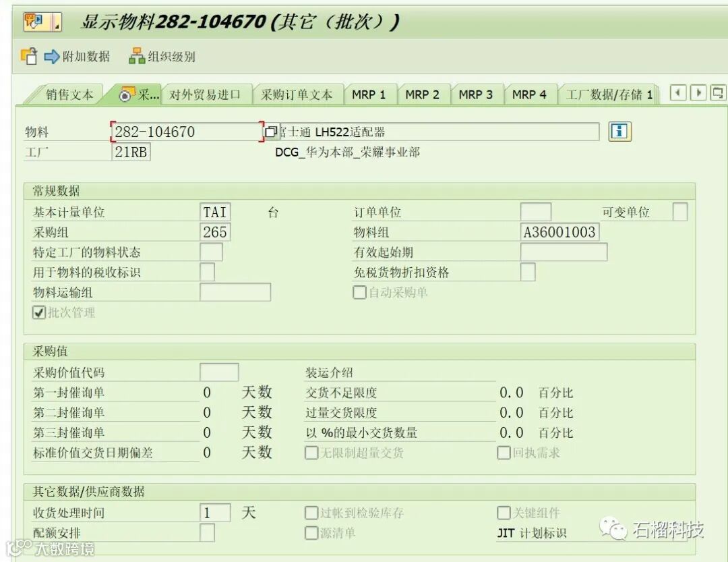Switch to the MRP 2 tab
The image size is (728, 562).
tap(423, 95)
